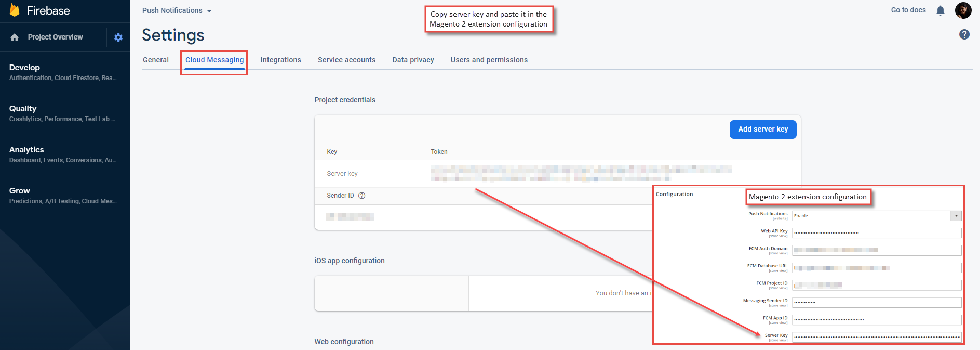Click the blurred Sender ID value
Image resolution: width=980 pixels, height=350 pixels.
point(350,217)
